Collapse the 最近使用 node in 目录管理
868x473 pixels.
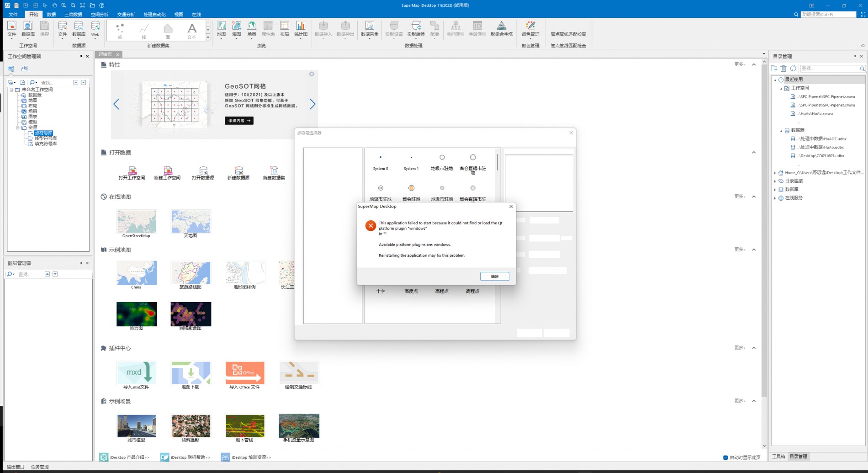pos(775,80)
